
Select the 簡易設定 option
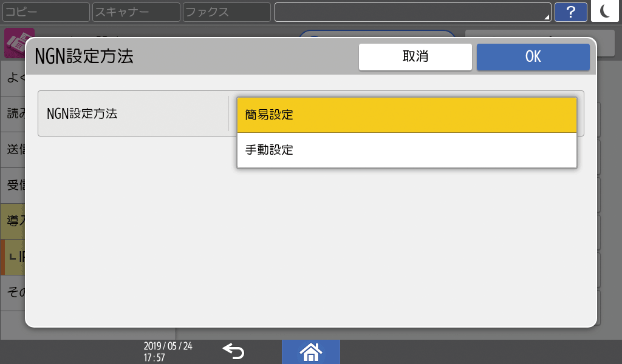point(406,115)
